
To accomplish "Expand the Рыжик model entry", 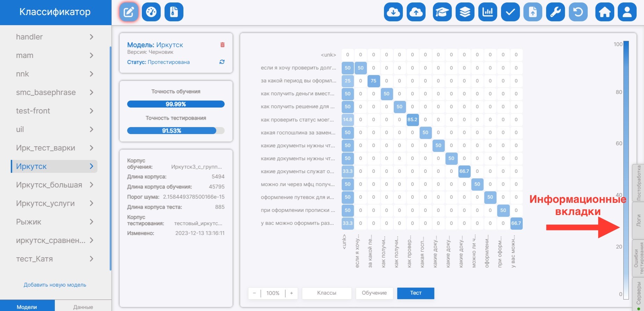I will pos(91,222).
